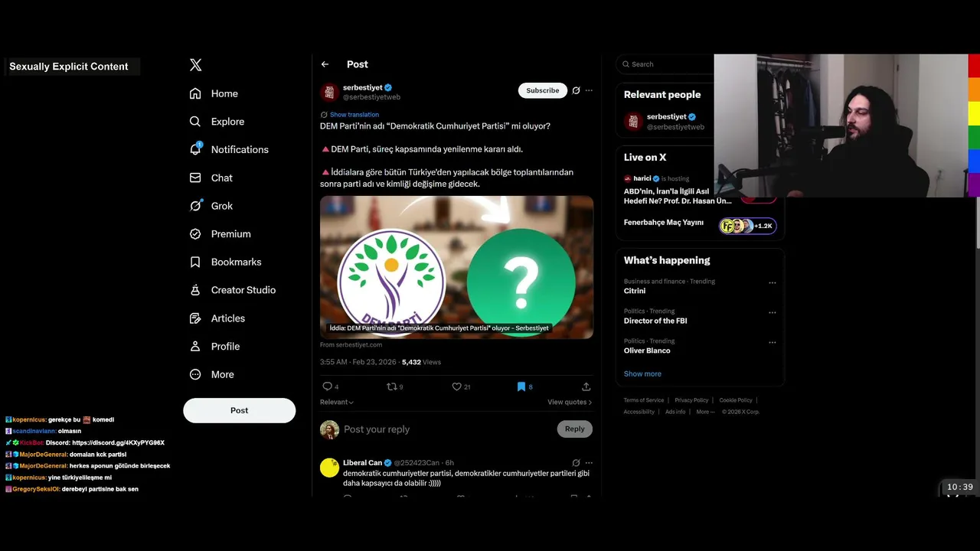The image size is (980, 551).
Task: Open View quotes chevron link
Action: [x=570, y=402]
